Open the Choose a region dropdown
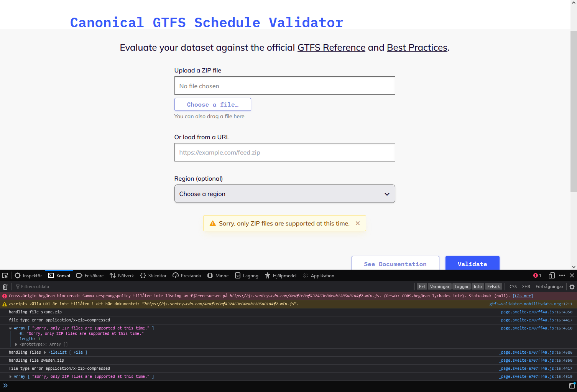Viewport: 577px width, 392px height. click(x=284, y=194)
